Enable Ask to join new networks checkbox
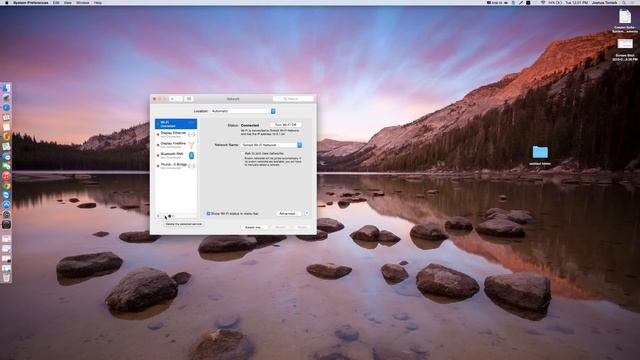This screenshot has width=640, height=360. [x=242, y=153]
